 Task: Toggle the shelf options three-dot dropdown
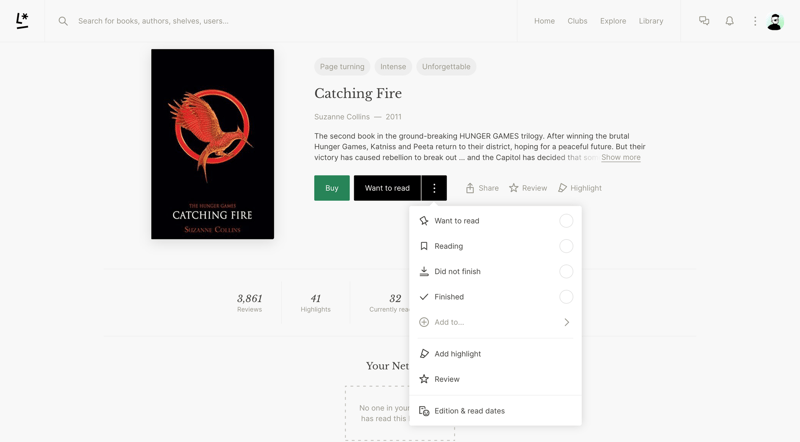point(434,188)
